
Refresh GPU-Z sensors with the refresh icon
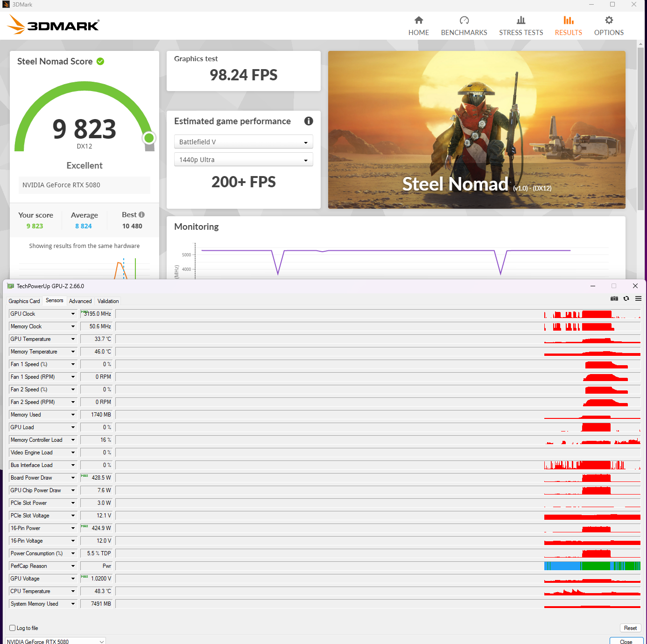coord(626,298)
